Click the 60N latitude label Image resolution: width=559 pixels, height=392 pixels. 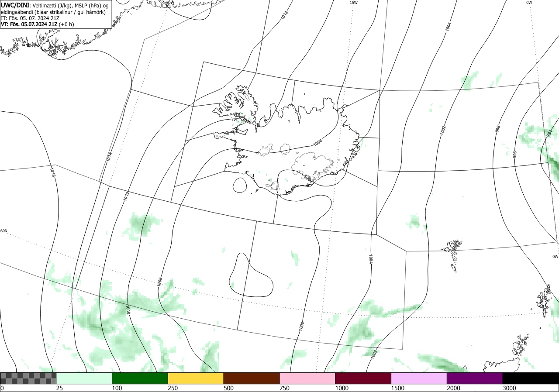(x=4, y=231)
